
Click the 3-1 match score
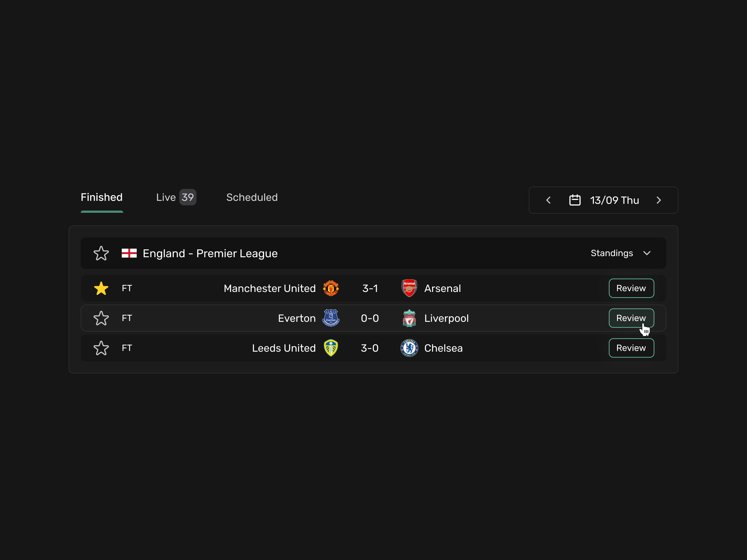(x=370, y=289)
